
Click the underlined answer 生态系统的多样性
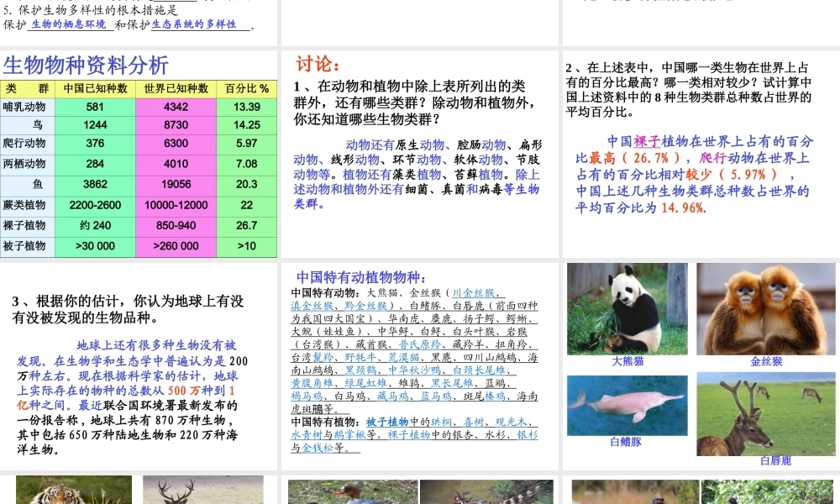click(x=194, y=24)
